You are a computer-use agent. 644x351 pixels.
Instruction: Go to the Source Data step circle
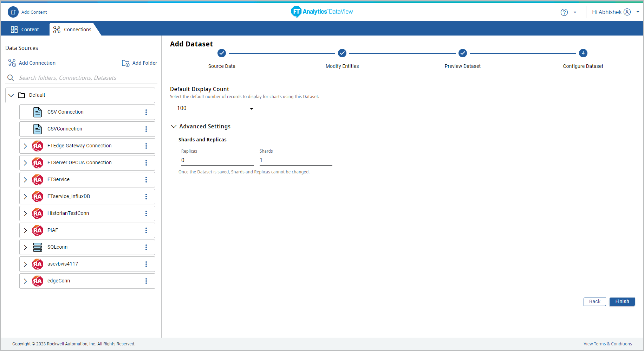click(x=222, y=53)
